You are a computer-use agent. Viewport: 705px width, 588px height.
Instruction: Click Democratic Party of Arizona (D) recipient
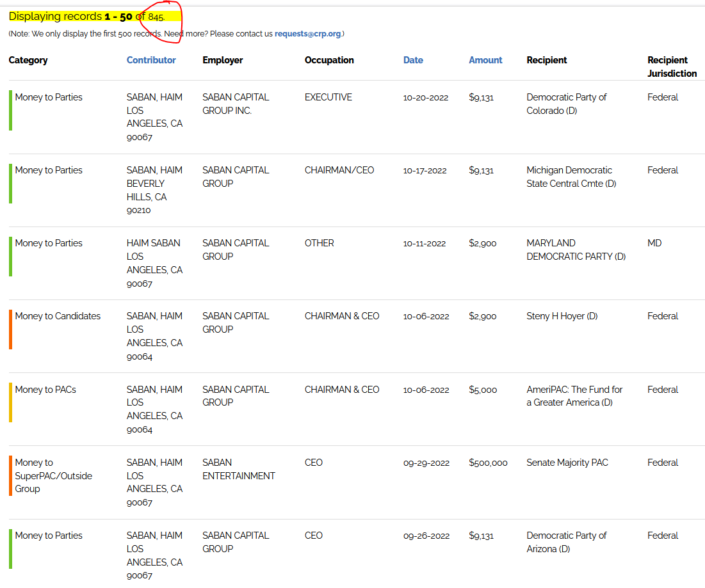(x=566, y=542)
